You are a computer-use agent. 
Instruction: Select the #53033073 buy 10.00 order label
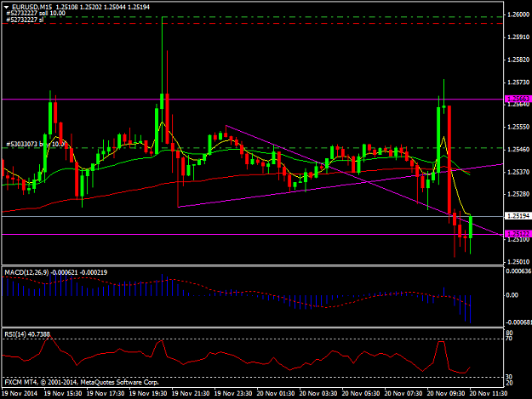coord(35,144)
